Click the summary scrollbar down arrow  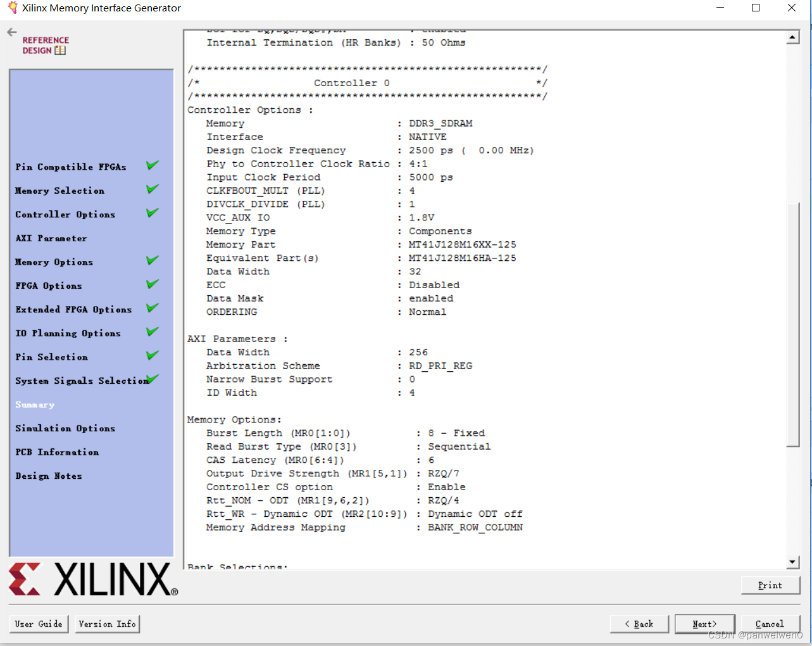(x=793, y=562)
